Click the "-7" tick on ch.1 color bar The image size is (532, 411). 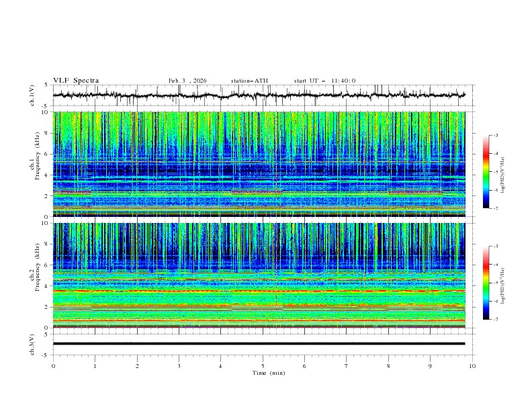point(496,209)
